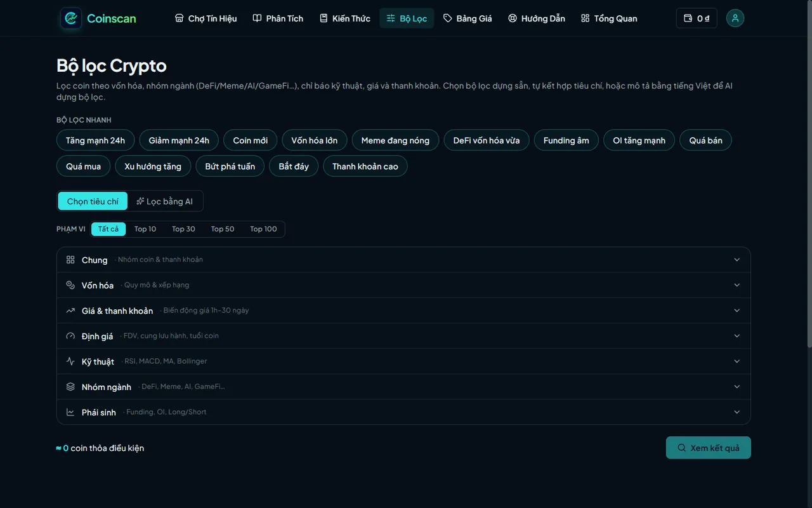Open the Chợ Tín Hiệu menu
The width and height of the screenshot is (812, 508).
206,18
